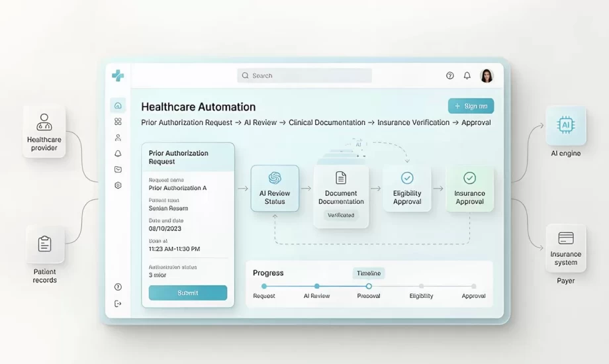The image size is (609, 364).
Task: Click the Healthcare Automation heading
Action: (x=198, y=107)
